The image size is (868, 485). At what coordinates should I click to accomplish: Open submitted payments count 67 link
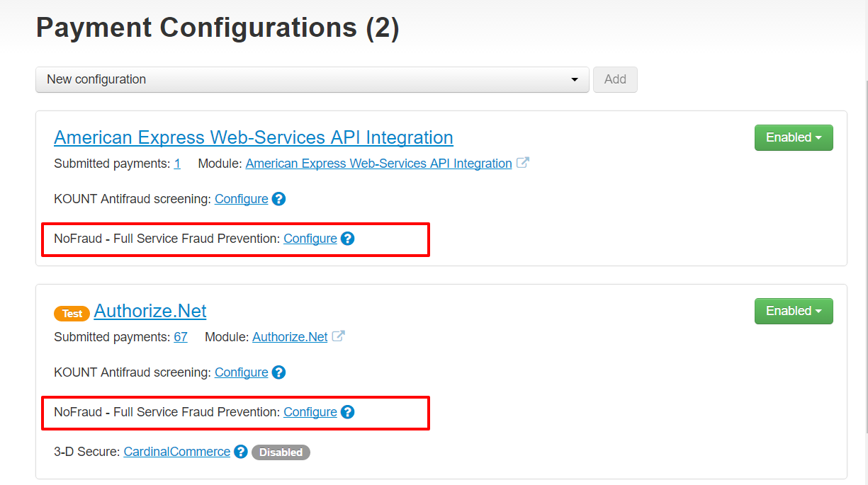pyautogui.click(x=181, y=337)
